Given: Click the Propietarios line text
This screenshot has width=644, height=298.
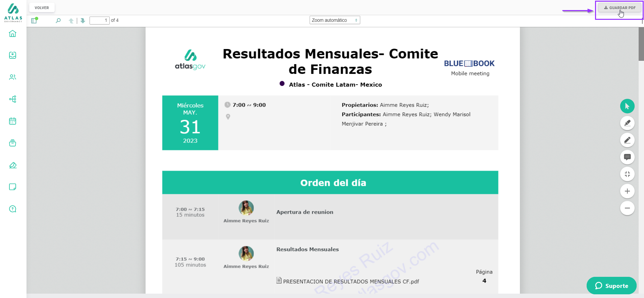Looking at the screenshot, I should 385,105.
